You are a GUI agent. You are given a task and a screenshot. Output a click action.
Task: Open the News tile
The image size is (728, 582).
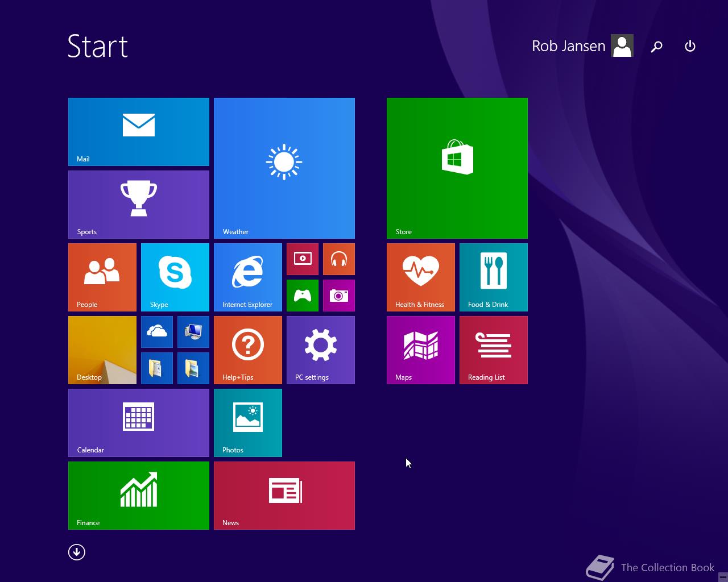pyautogui.click(x=284, y=496)
